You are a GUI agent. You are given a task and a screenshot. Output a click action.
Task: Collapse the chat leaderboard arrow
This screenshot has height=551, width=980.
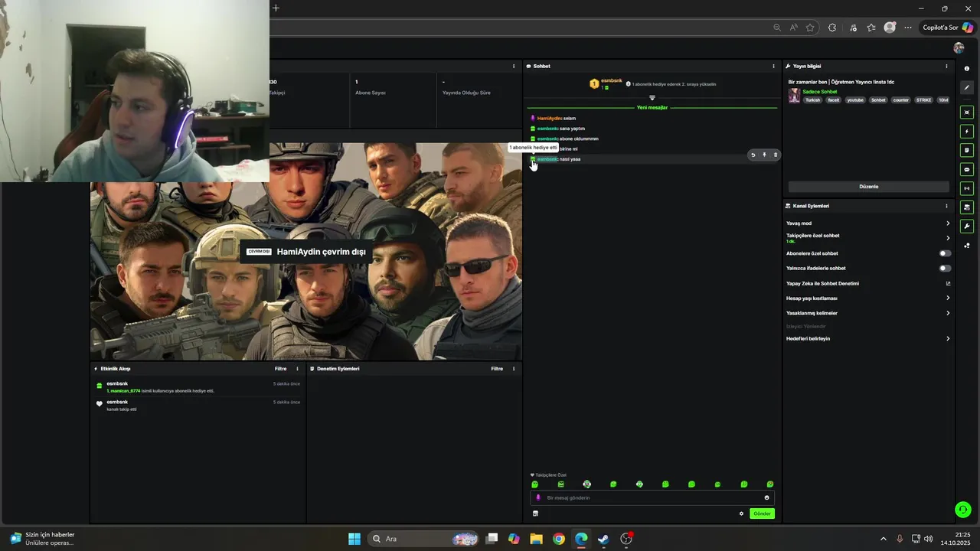pos(652,98)
